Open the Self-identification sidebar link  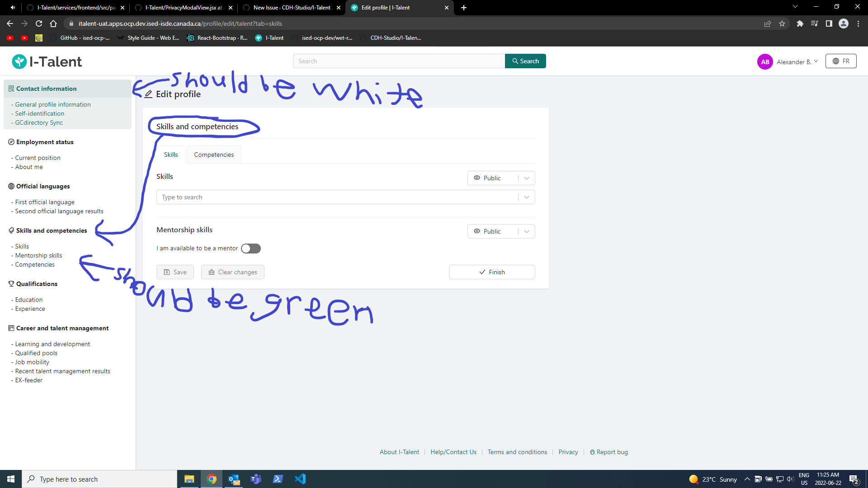tap(40, 113)
